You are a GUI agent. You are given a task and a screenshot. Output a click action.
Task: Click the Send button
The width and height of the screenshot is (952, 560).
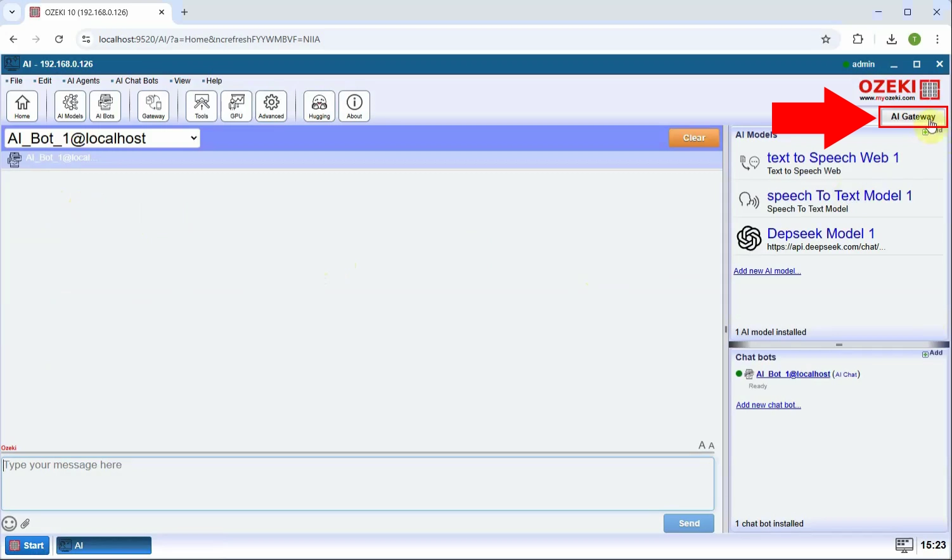[x=689, y=523]
